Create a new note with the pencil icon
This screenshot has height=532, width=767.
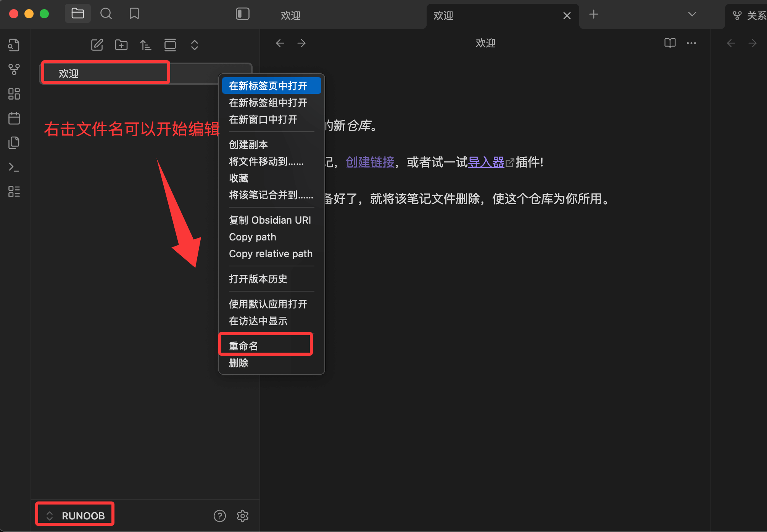click(x=97, y=45)
